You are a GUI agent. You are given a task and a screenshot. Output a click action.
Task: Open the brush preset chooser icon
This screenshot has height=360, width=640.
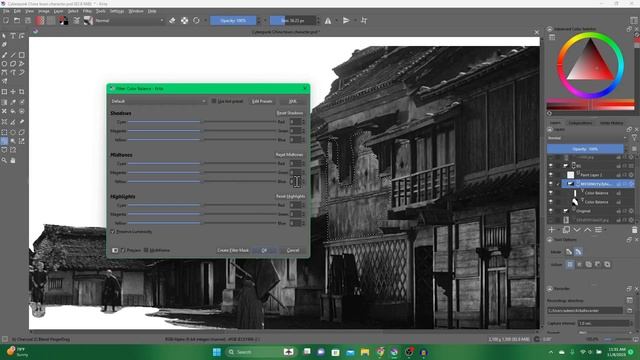tap(88, 20)
